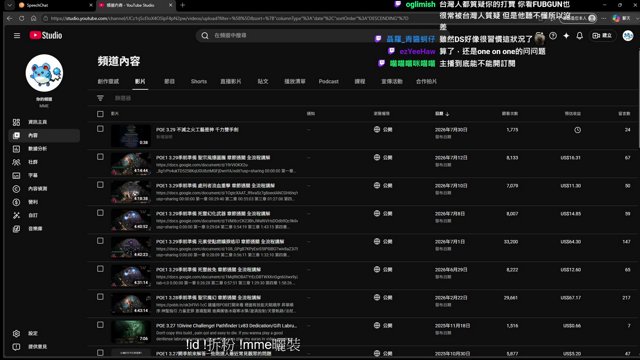Image resolution: width=640 pixels, height=360 pixels.
Task: Click the Create (建立) button
Action: click(x=602, y=36)
